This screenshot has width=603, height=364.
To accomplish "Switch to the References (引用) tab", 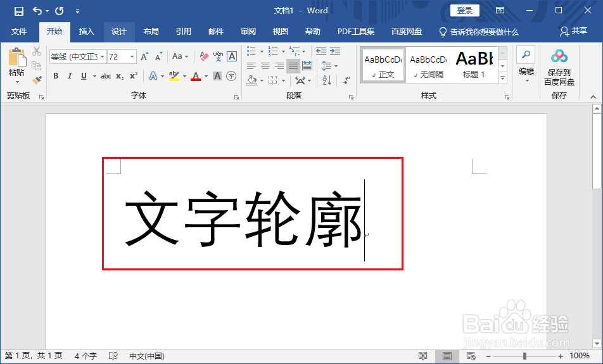I will (184, 32).
